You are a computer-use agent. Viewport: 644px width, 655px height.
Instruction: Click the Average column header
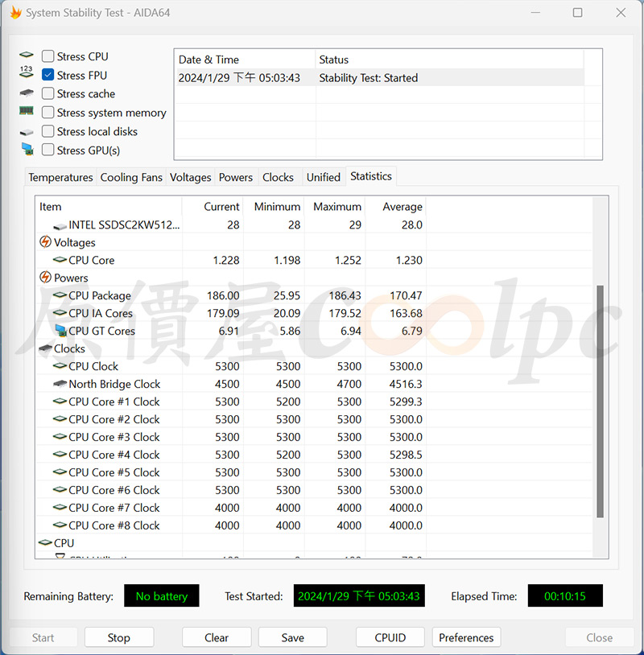pos(396,206)
